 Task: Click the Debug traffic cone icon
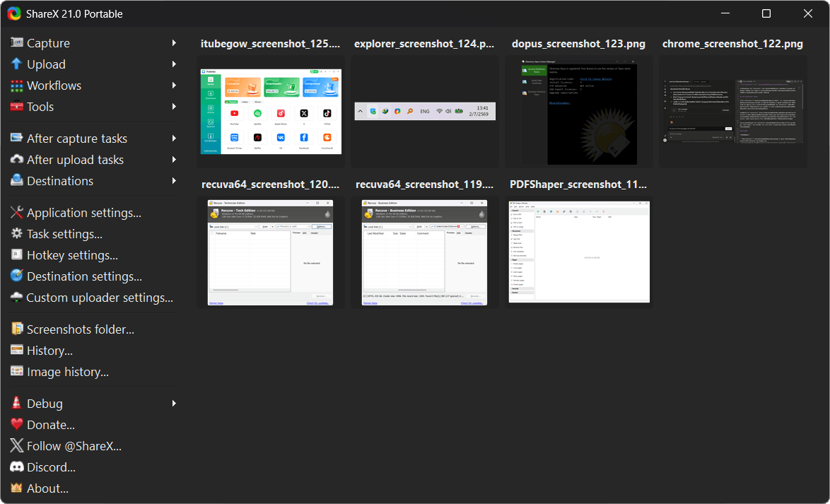tap(17, 403)
